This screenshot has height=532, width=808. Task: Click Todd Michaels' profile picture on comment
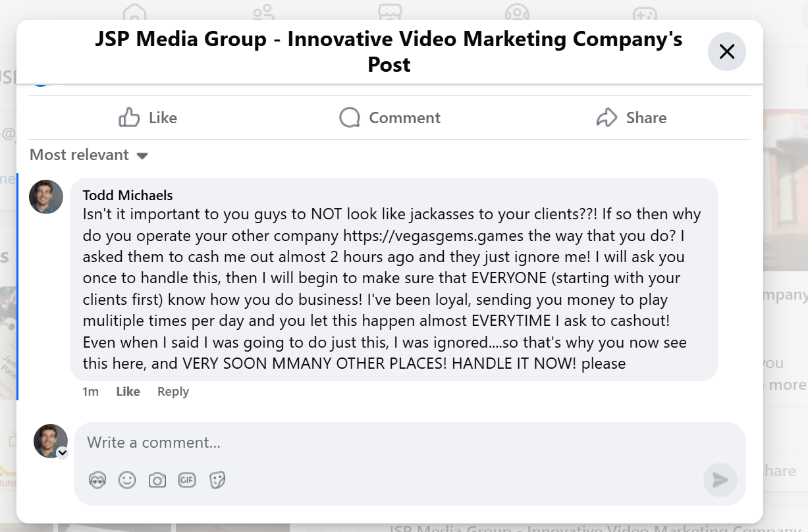46,197
